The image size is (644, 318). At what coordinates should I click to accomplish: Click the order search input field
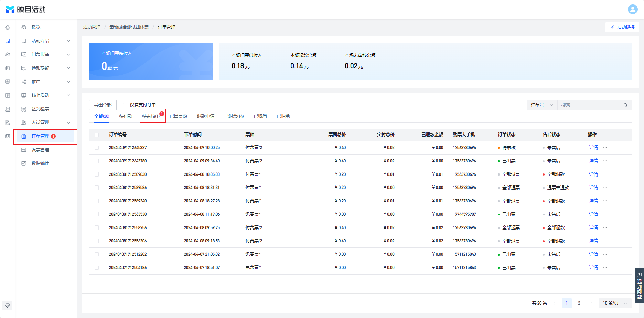click(x=591, y=105)
